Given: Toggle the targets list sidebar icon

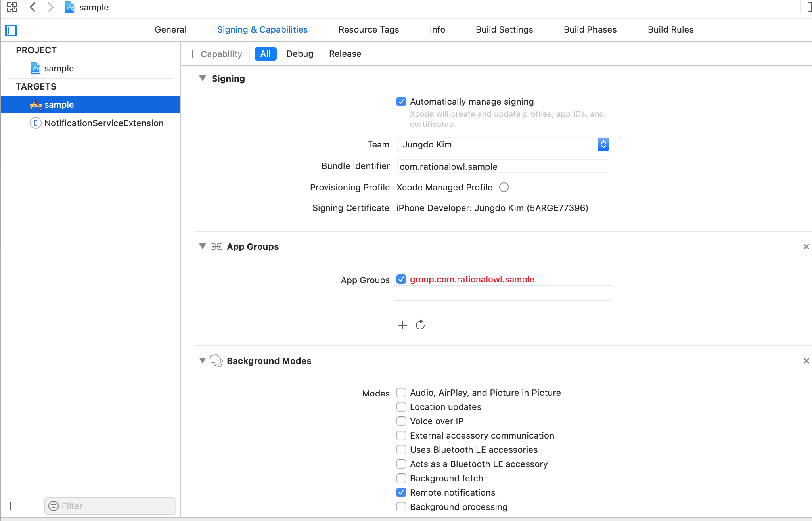Looking at the screenshot, I should 11,30.
